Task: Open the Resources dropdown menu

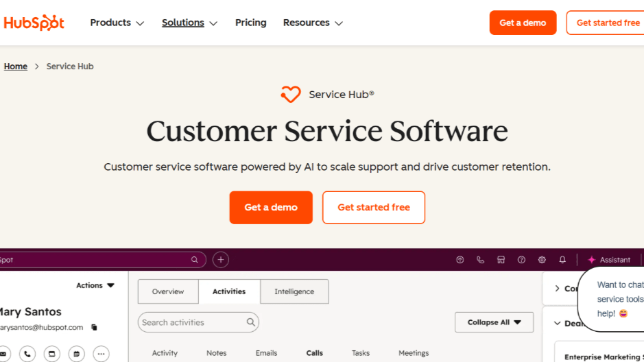Action: pyautogui.click(x=313, y=23)
